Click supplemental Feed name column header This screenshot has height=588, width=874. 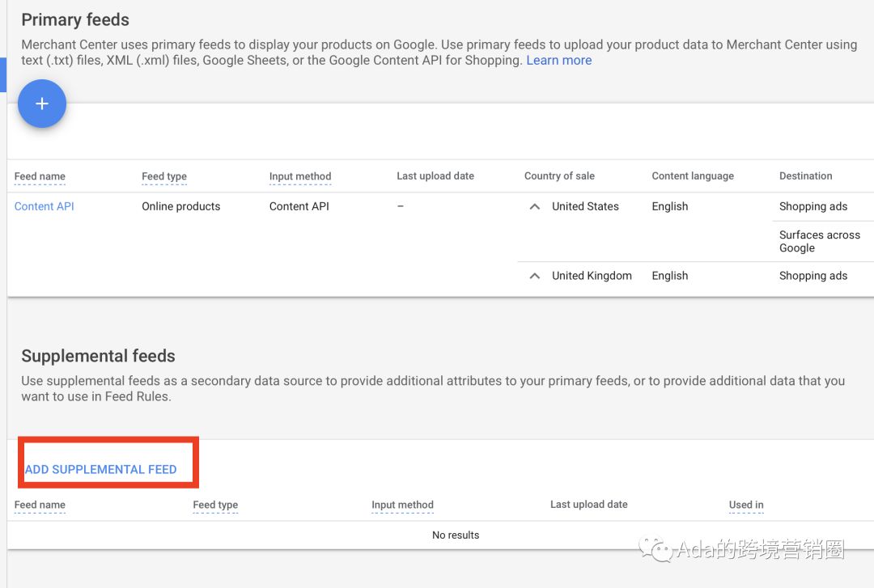(x=40, y=505)
